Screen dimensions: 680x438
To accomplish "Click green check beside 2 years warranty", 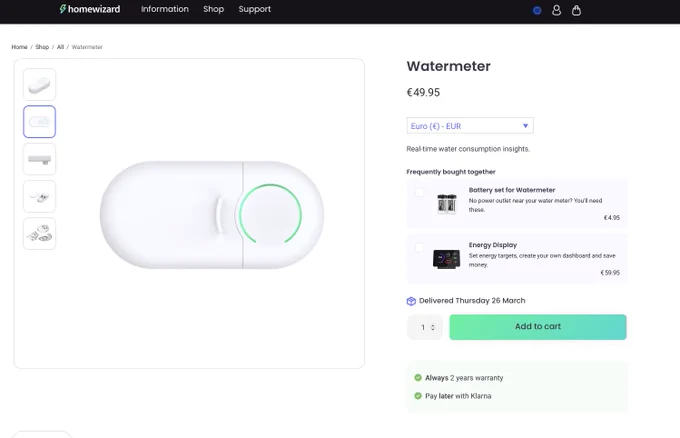I will (x=418, y=378).
